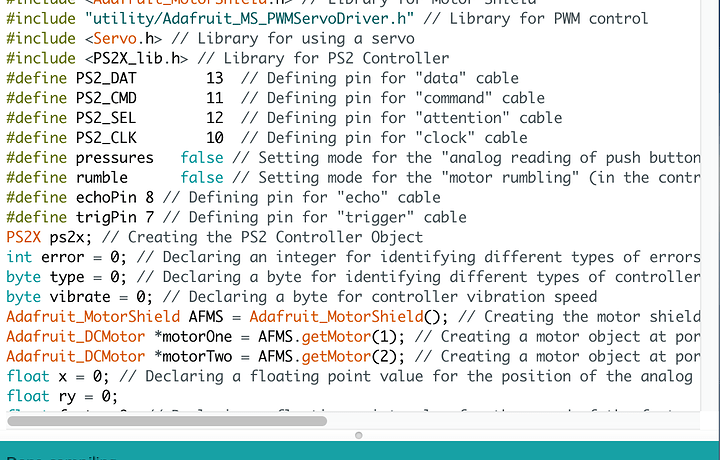Click the text "PS2_CMD"
720x460 pixels.
click(x=106, y=98)
